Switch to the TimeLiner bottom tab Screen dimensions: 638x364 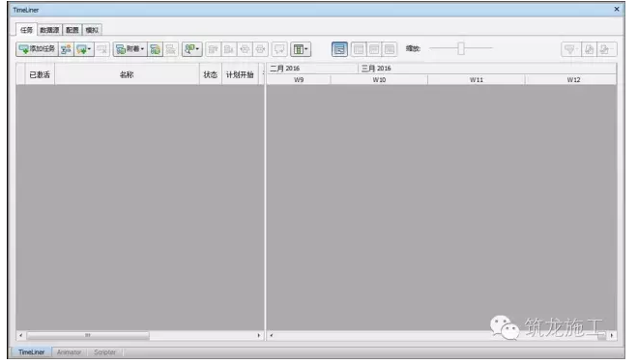pos(31,351)
